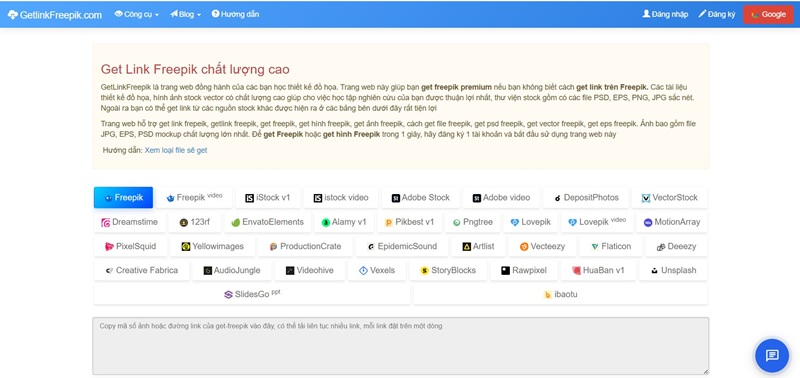The image size is (800, 378).
Task: Select the Freepik source tab
Action: click(x=123, y=197)
